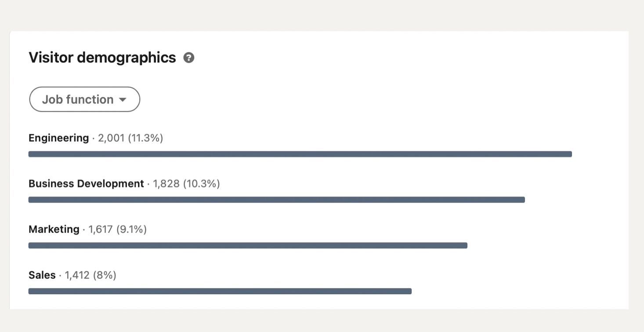Select the Marketing label
Image resolution: width=644 pixels, height=332 pixels.
point(54,230)
